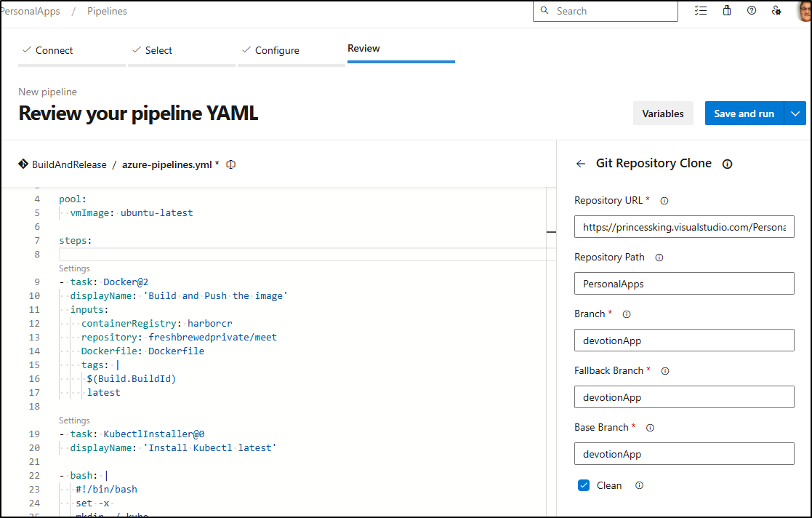Open the BuildAndRelease repository link
This screenshot has width=812, height=518.
click(x=69, y=164)
